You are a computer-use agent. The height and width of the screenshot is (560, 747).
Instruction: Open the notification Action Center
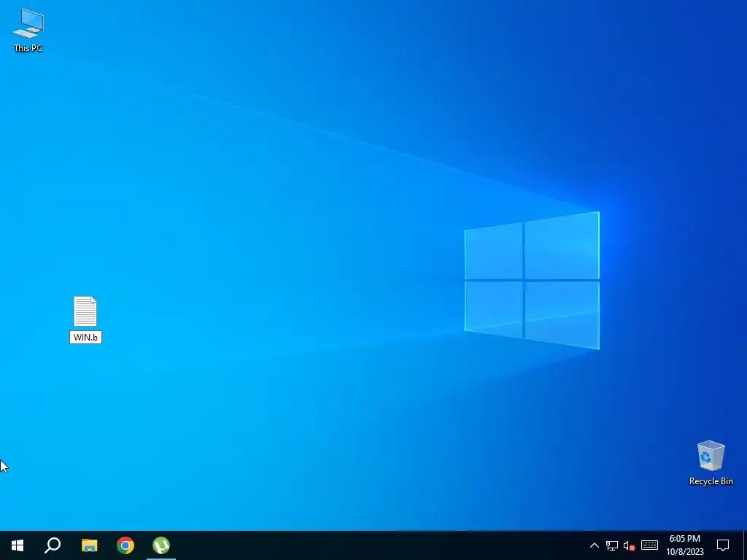[723, 545]
